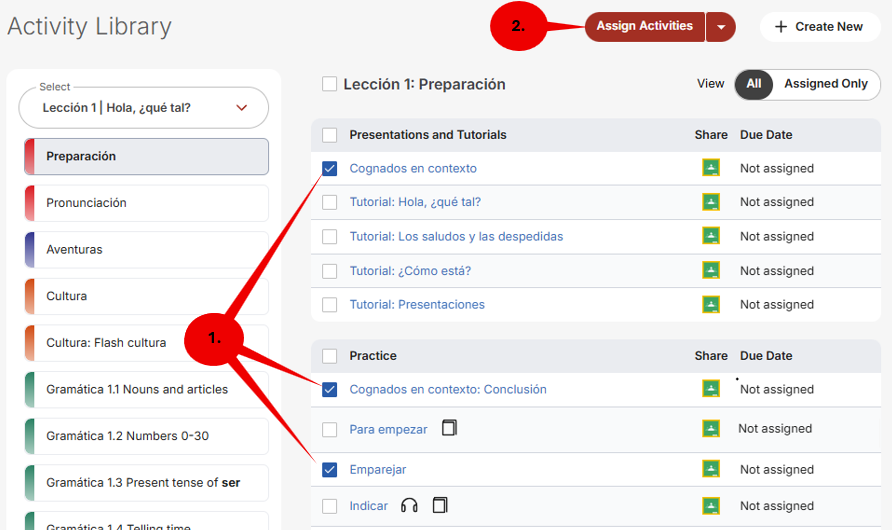The height and width of the screenshot is (530, 892).
Task: Click Not assigned due date for Para empezar
Action: pos(775,429)
